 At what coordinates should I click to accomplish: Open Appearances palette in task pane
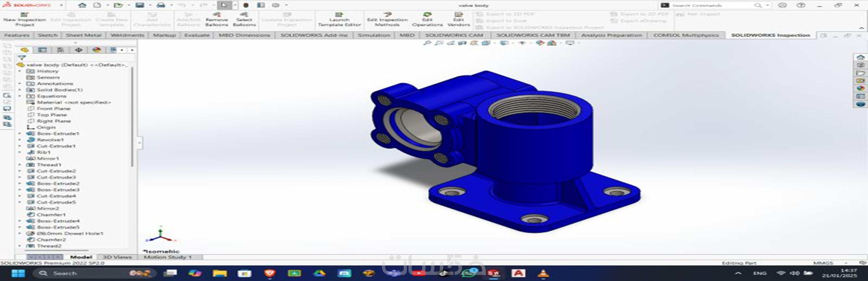pyautogui.click(x=860, y=88)
